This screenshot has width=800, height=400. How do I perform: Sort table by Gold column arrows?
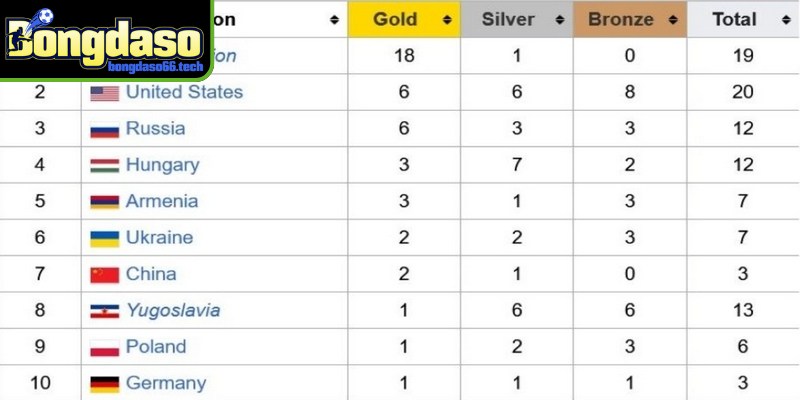tap(444, 20)
